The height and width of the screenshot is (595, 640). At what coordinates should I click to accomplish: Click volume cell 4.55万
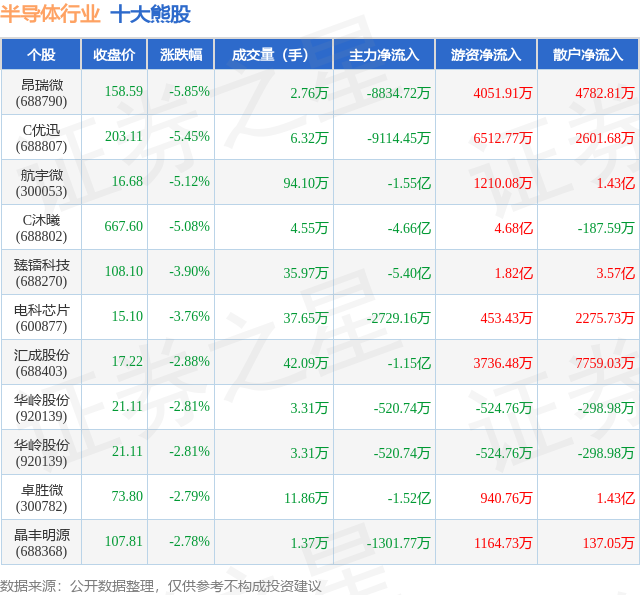[309, 228]
